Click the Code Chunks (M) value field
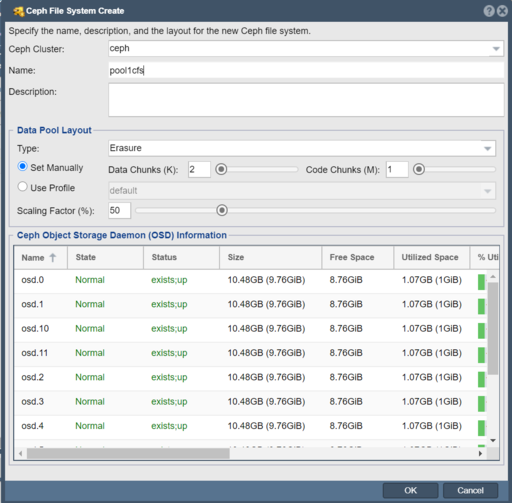Screen dimensions: 512x503 [397, 169]
